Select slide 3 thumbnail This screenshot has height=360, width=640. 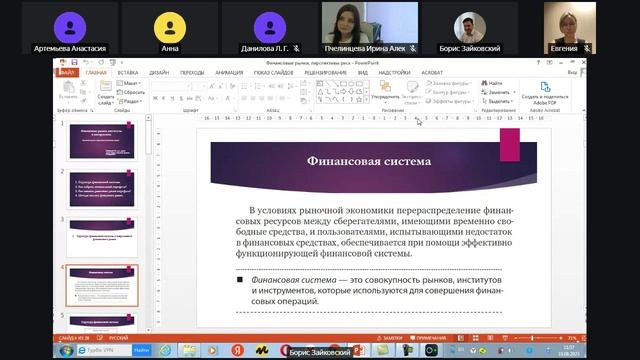click(x=102, y=237)
